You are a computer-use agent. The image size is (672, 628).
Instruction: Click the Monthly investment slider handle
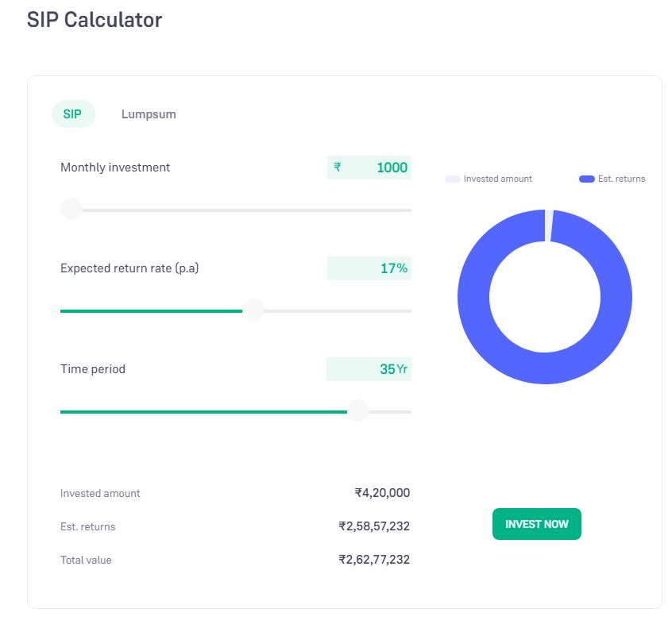pyautogui.click(x=71, y=210)
